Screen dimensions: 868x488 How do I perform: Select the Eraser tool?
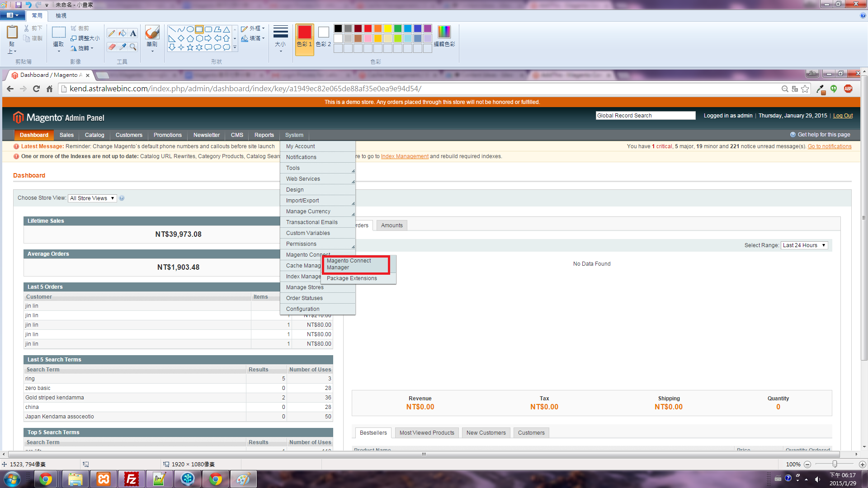112,47
